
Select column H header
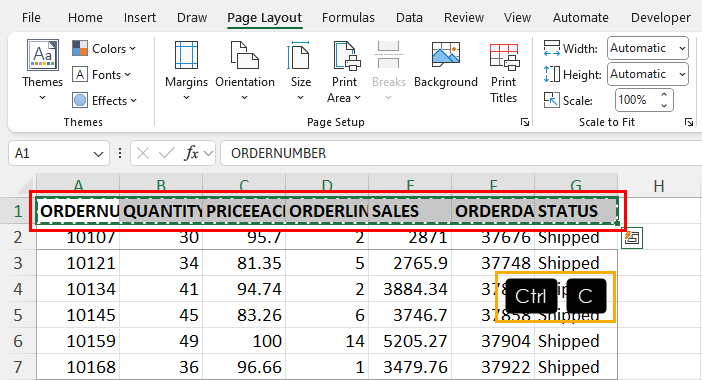point(659,186)
